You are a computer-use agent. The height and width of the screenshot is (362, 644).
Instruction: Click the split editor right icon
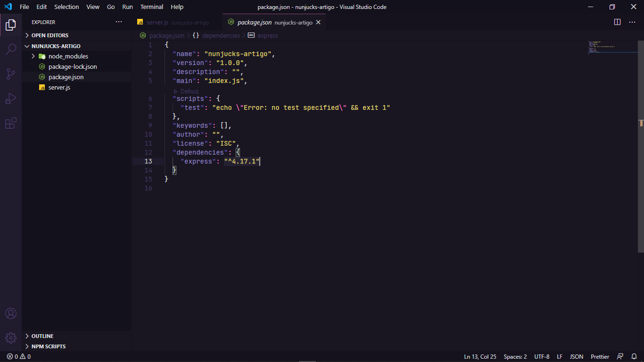tap(618, 22)
